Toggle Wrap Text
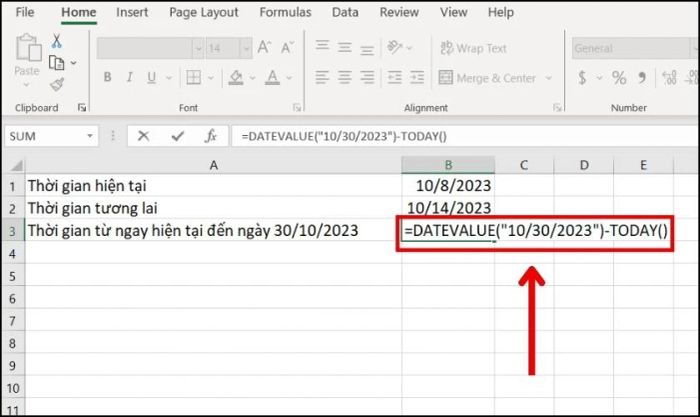 pyautogui.click(x=473, y=48)
